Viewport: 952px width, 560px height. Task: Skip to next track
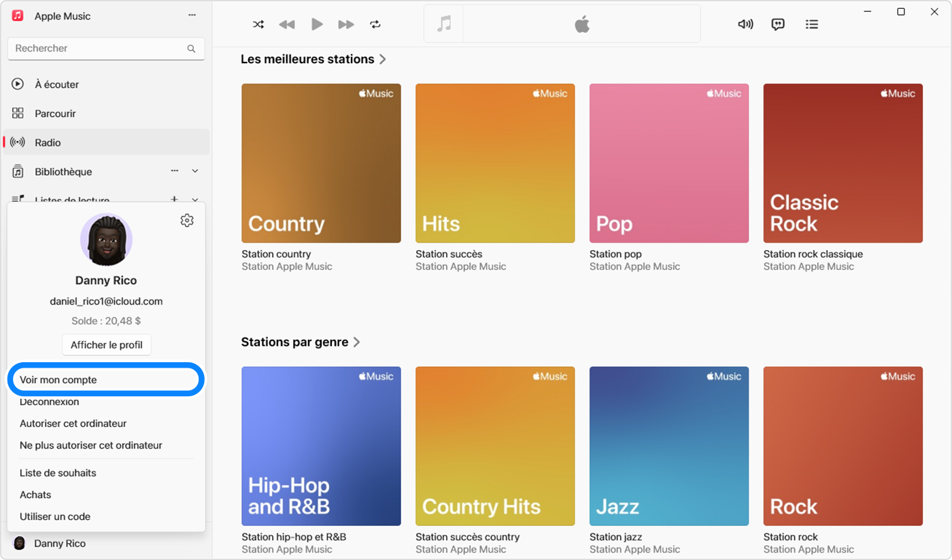pyautogui.click(x=346, y=24)
